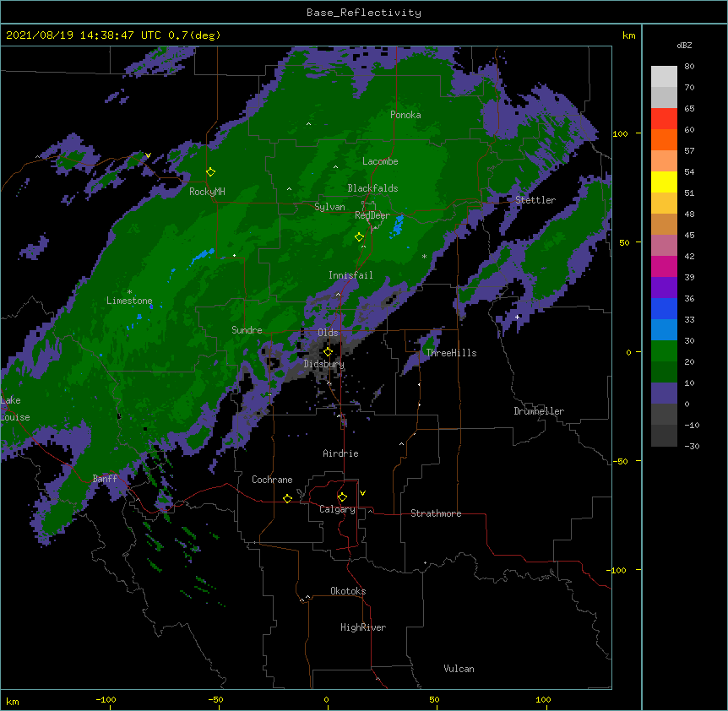
Task: Click the RockyMH town label
Action: 207,192
